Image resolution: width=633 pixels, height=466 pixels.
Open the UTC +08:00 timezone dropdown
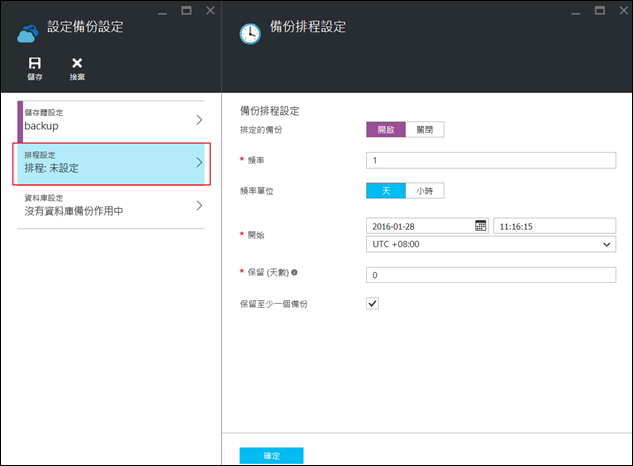491,244
